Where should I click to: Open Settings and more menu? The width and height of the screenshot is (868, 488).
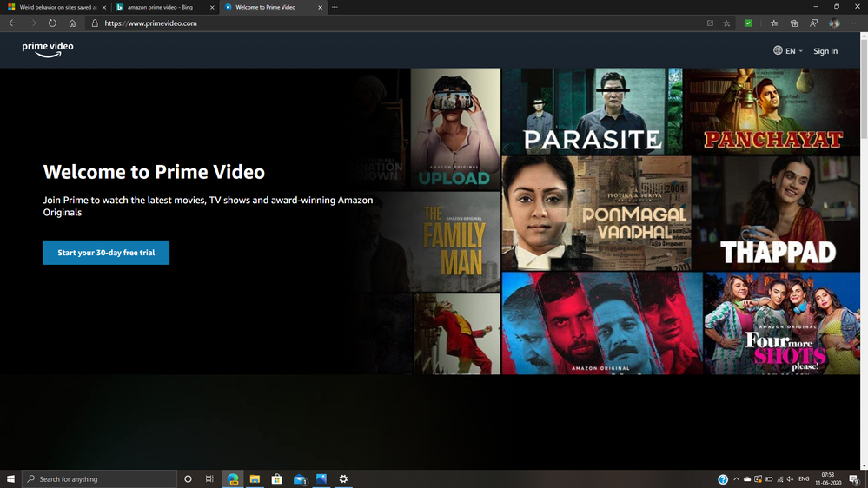(x=855, y=23)
